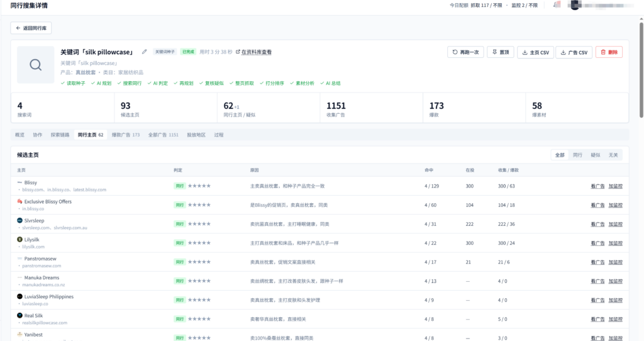644x341 pixels.
Task: Download 主页 CSV file
Action: click(x=536, y=52)
